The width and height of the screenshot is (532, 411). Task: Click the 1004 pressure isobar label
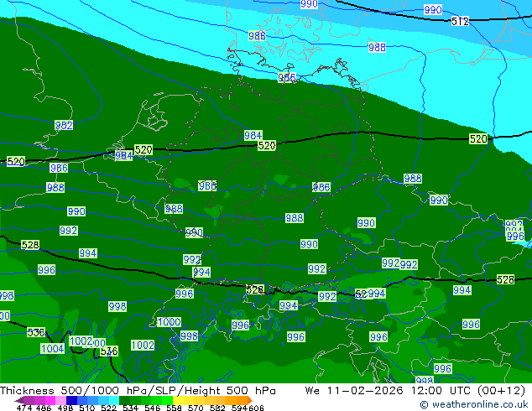[52, 348]
